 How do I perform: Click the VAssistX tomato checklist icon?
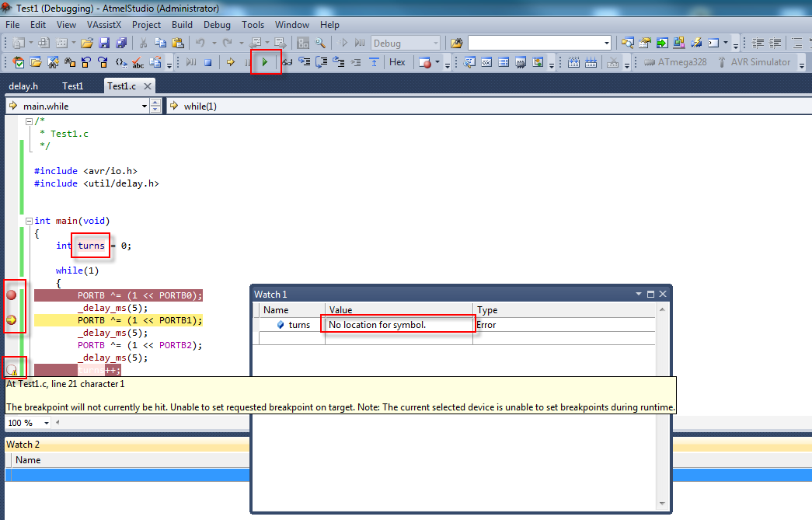(x=19, y=63)
